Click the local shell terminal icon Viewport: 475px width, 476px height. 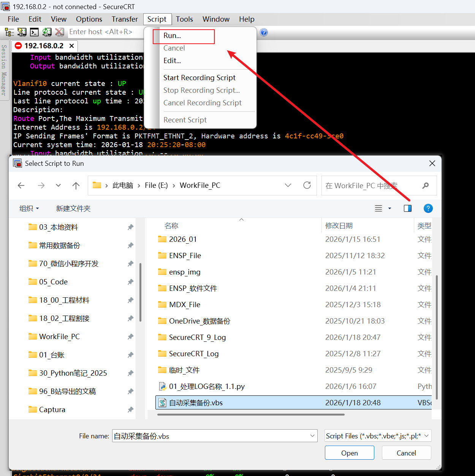tap(35, 32)
